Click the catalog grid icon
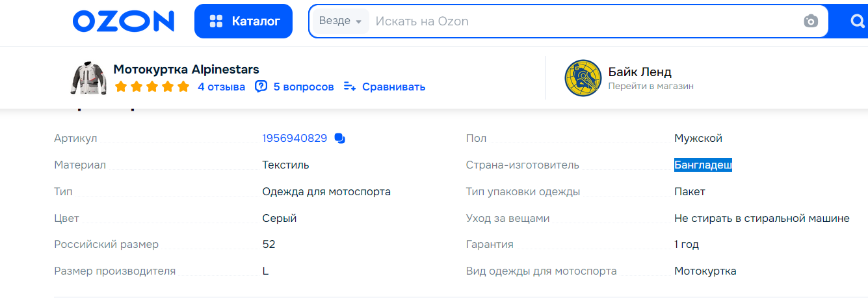 tap(216, 21)
